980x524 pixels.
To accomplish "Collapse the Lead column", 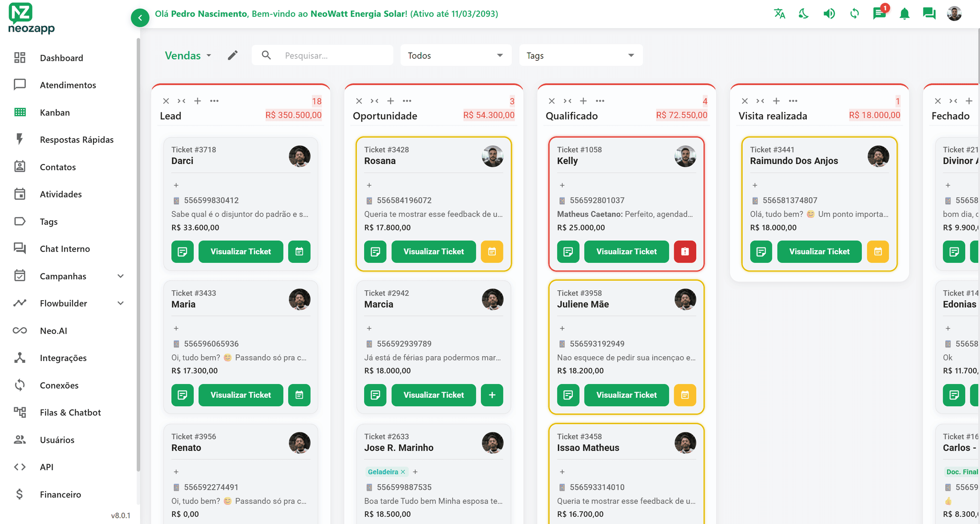I will [x=181, y=101].
